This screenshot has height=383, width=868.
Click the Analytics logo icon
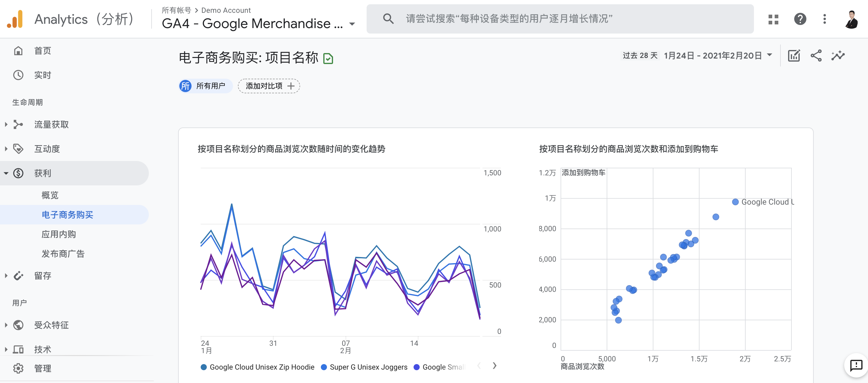(x=15, y=19)
